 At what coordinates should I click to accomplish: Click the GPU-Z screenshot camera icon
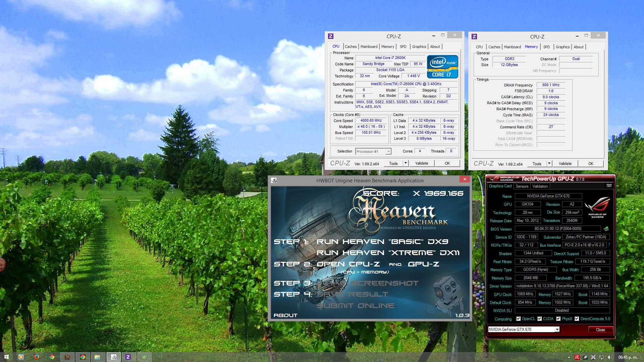pyautogui.click(x=609, y=186)
